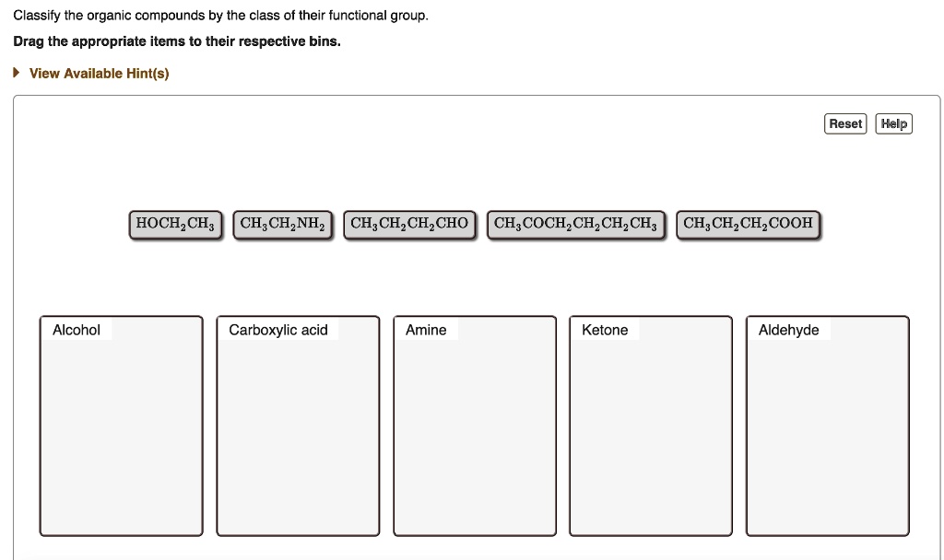Click the Carboxylic acid bin
The height and width of the screenshot is (560, 944).
pos(298,433)
